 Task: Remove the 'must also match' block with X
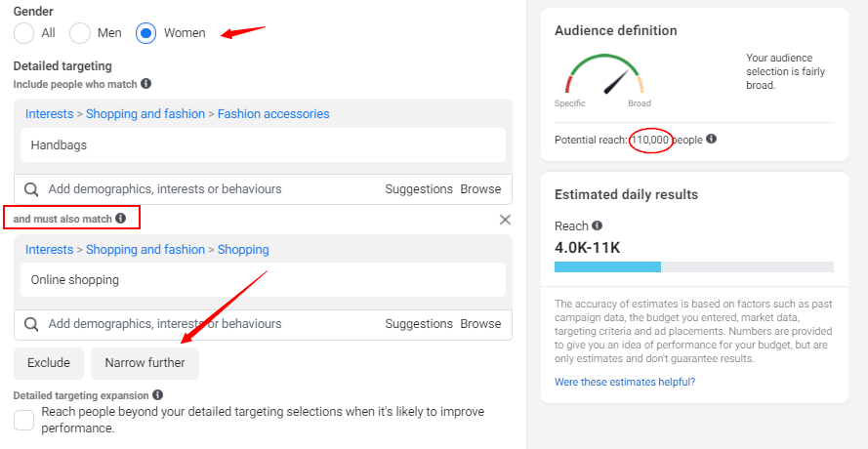505,220
